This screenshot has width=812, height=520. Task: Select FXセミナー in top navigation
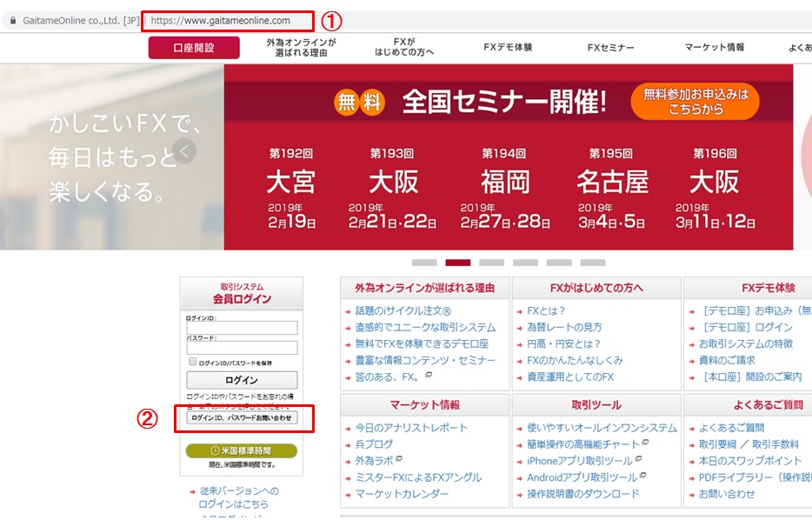click(x=610, y=48)
